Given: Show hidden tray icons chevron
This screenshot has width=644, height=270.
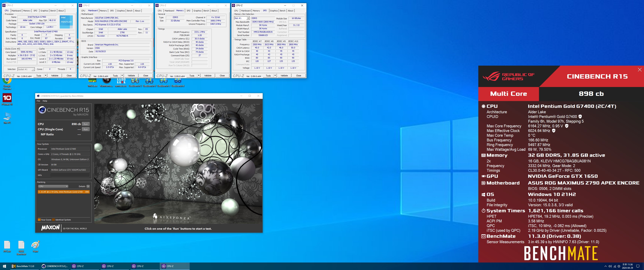Looking at the screenshot, I should (605, 266).
